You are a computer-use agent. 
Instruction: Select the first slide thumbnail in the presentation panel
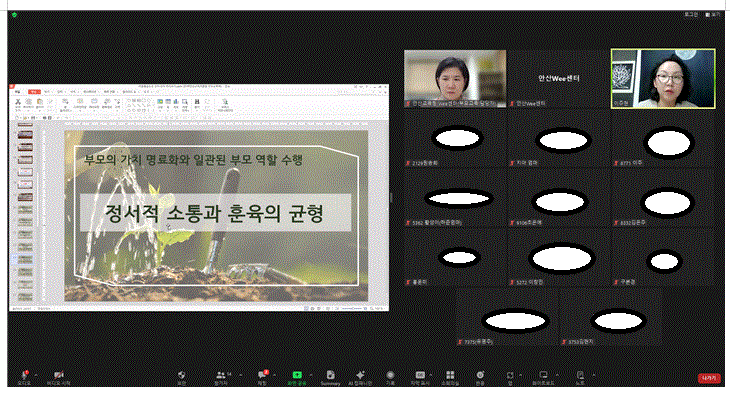[25, 126]
